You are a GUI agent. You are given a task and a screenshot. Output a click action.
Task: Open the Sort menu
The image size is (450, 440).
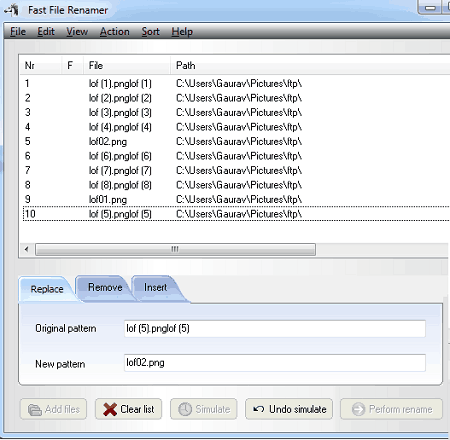[150, 32]
